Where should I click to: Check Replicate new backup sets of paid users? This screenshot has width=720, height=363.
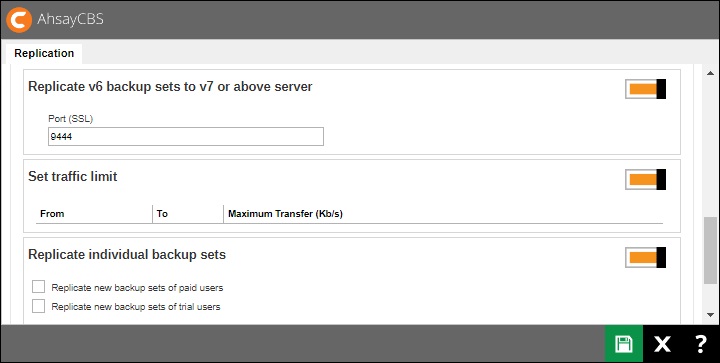click(x=39, y=287)
